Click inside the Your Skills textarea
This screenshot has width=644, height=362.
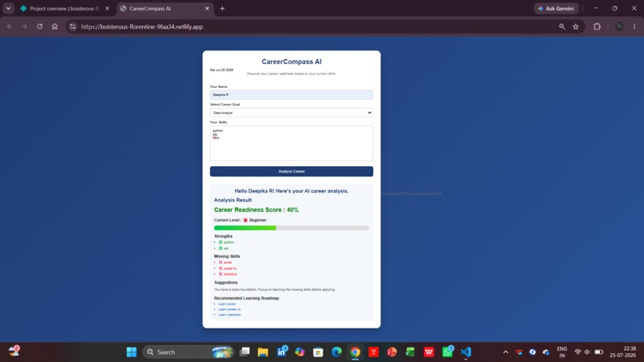tap(291, 143)
